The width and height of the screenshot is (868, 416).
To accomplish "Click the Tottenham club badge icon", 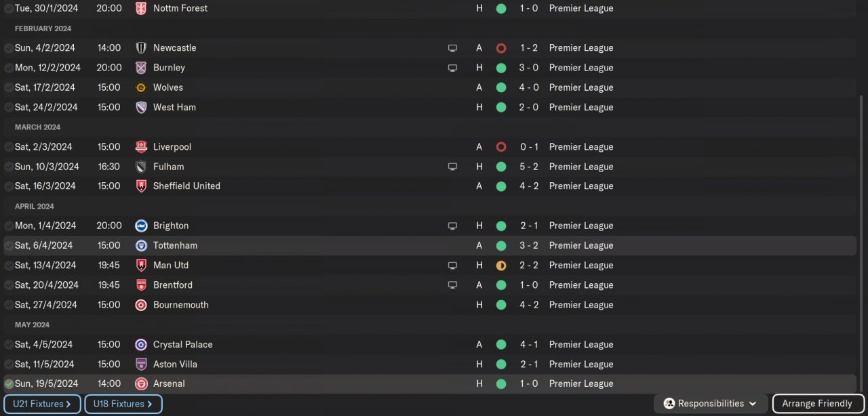I will (141, 245).
